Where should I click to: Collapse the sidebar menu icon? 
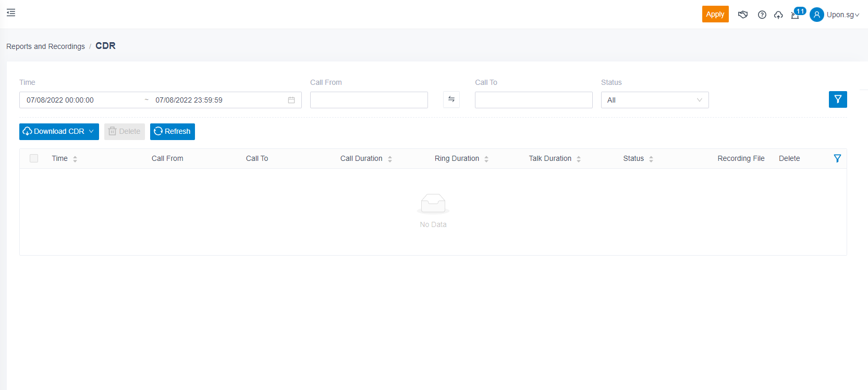pos(11,12)
